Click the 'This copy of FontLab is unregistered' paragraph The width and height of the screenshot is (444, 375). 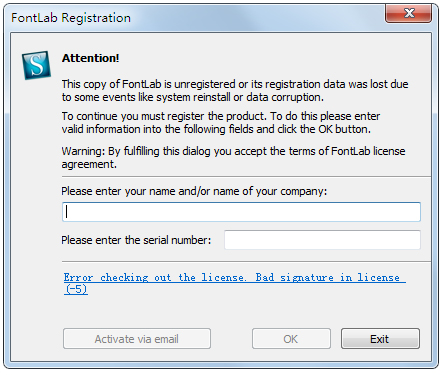tap(235, 90)
